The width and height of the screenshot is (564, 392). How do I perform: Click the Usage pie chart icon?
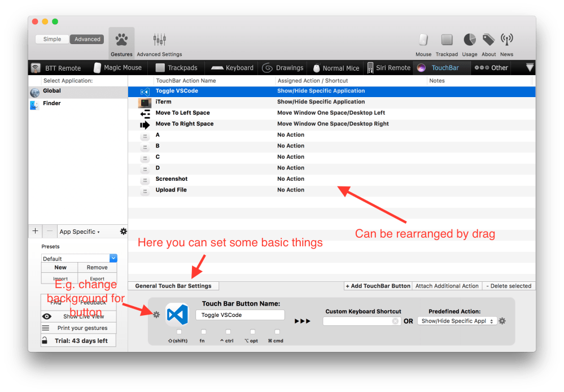pos(469,40)
